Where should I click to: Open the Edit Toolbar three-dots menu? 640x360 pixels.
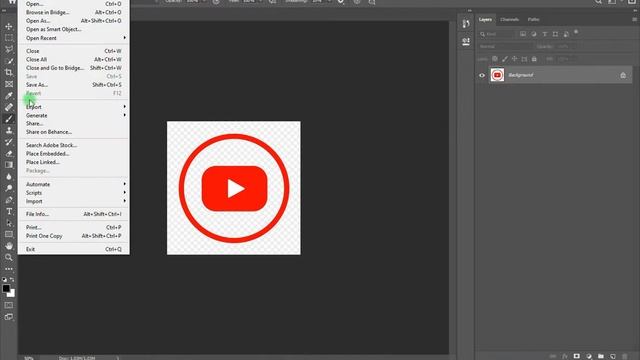coord(9,269)
